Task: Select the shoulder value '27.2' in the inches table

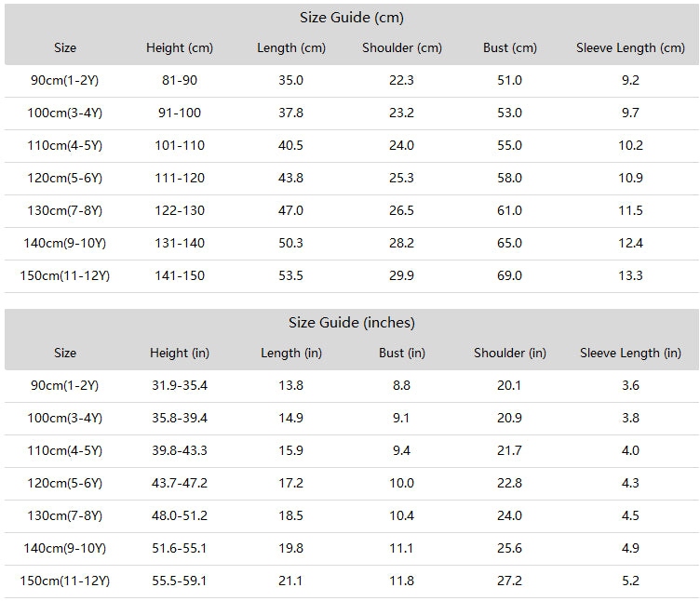Action: (x=509, y=581)
